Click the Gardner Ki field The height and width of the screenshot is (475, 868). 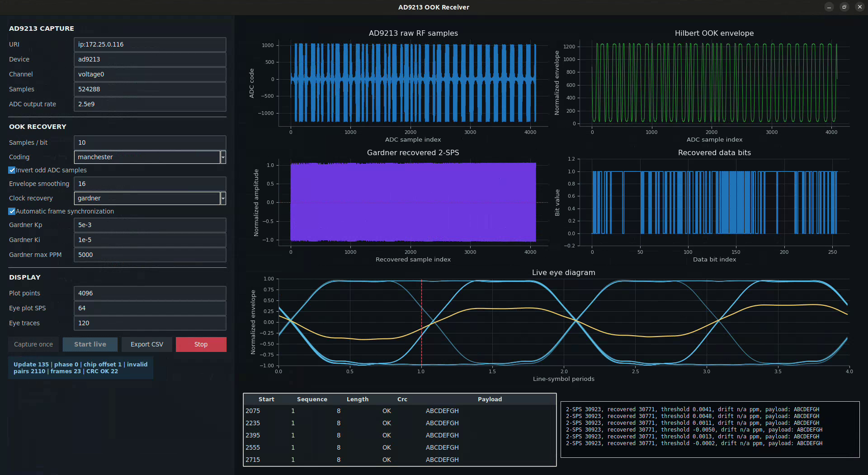click(150, 240)
